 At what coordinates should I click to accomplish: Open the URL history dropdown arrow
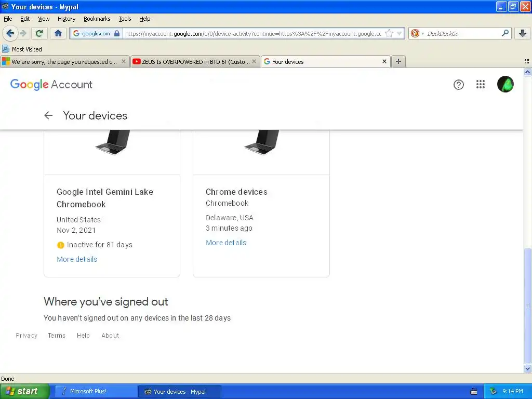[400, 33]
